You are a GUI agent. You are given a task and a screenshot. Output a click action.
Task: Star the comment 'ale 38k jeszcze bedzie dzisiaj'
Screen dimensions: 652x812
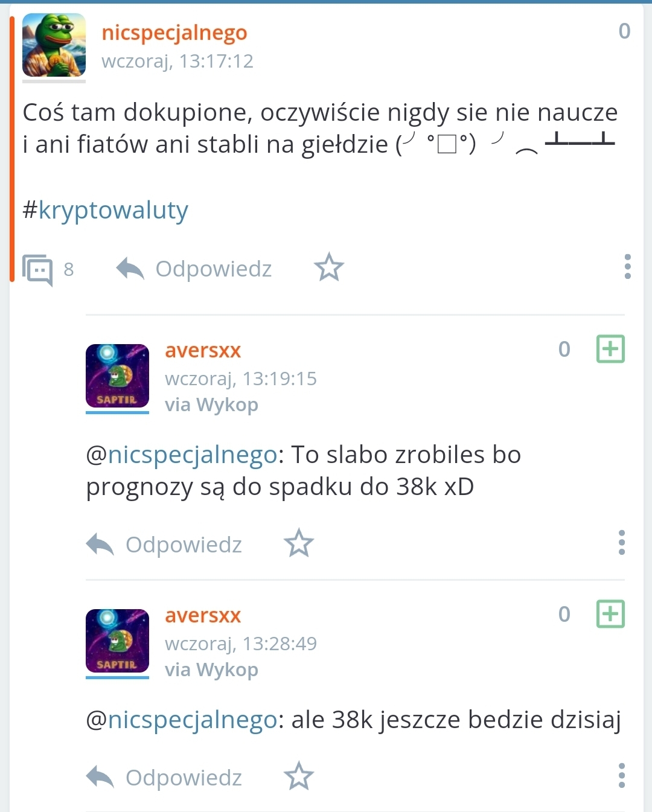click(299, 776)
